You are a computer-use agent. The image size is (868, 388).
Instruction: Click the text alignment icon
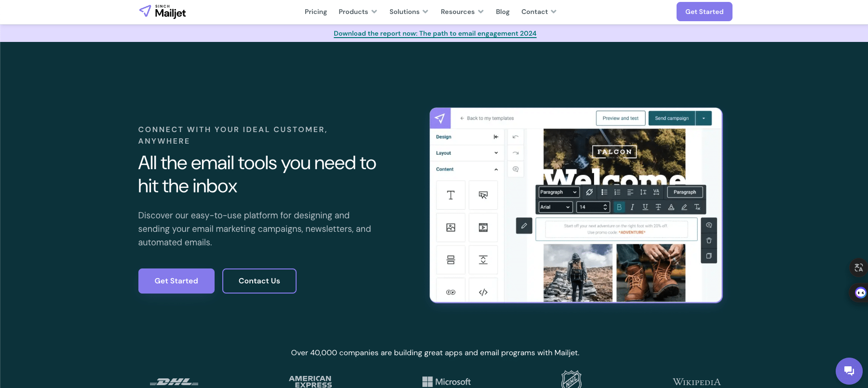pos(630,192)
